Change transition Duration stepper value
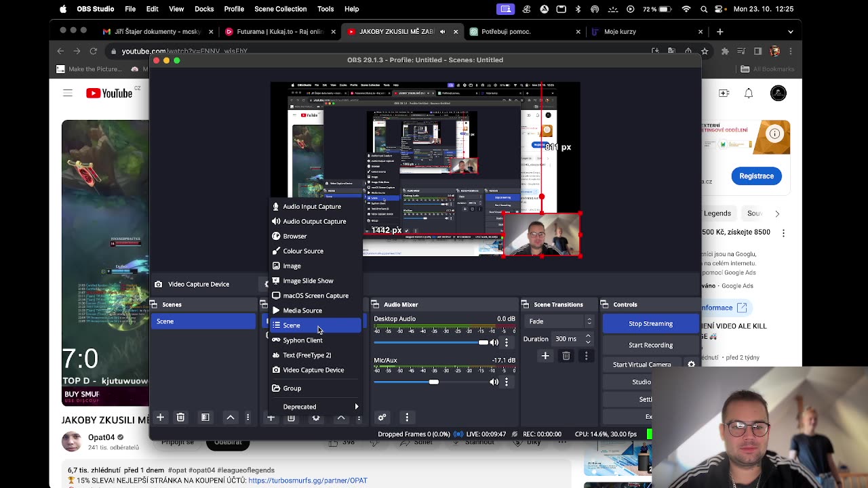Screen dimensions: 868x488 (x=588, y=339)
